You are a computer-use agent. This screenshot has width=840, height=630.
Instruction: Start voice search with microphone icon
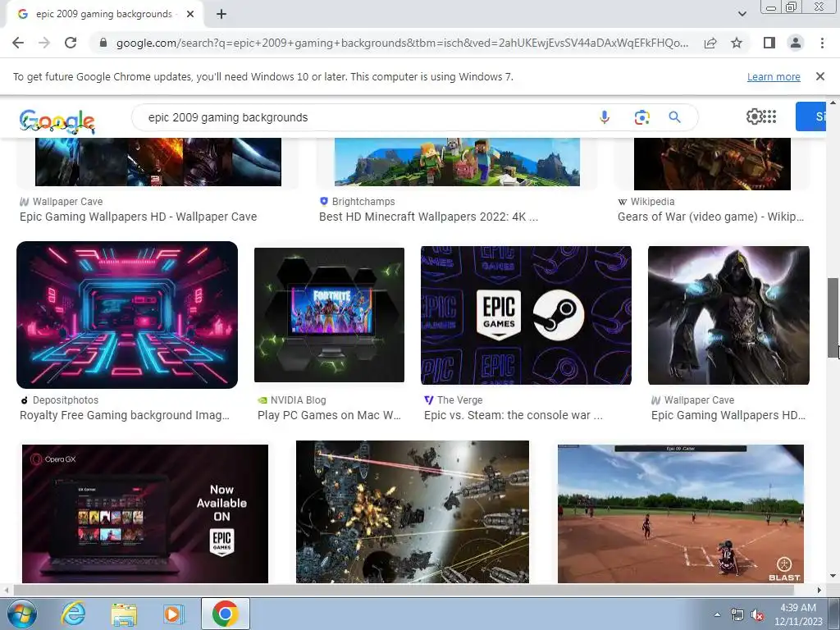(x=605, y=117)
